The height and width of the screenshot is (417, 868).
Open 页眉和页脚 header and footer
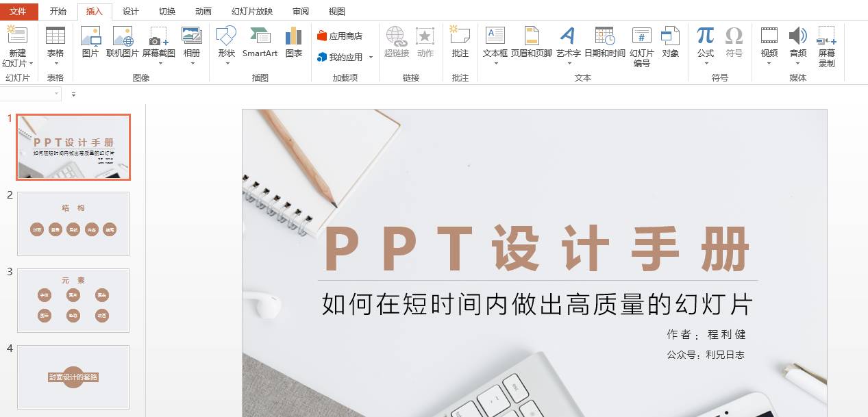click(x=532, y=36)
